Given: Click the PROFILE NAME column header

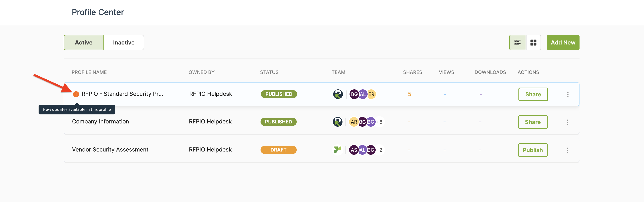Looking at the screenshot, I should point(89,72).
